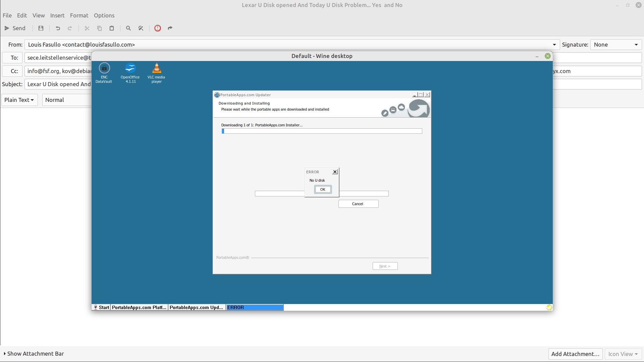Open the Normal paragraph style dropdown
The height and width of the screenshot is (362, 644).
pyautogui.click(x=67, y=100)
